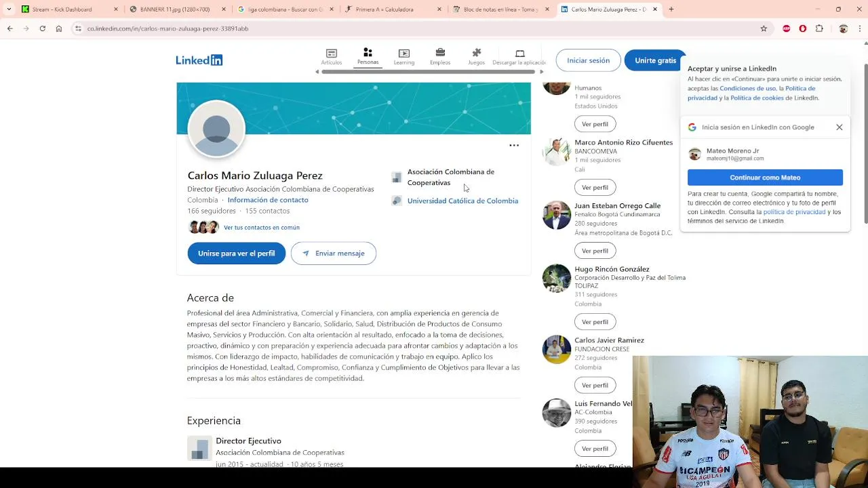Image resolution: width=868 pixels, height=488 pixels.
Task: Open the Juegos section
Action: [x=477, y=57]
